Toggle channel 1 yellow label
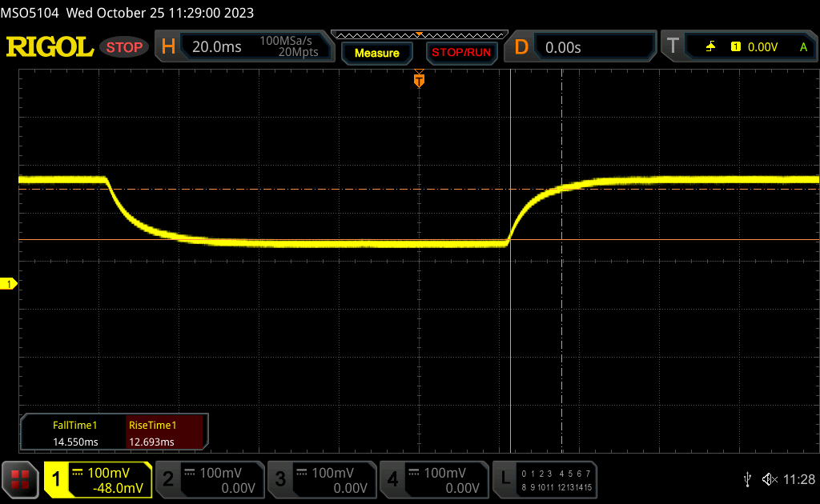820x504 pixels. (56, 479)
